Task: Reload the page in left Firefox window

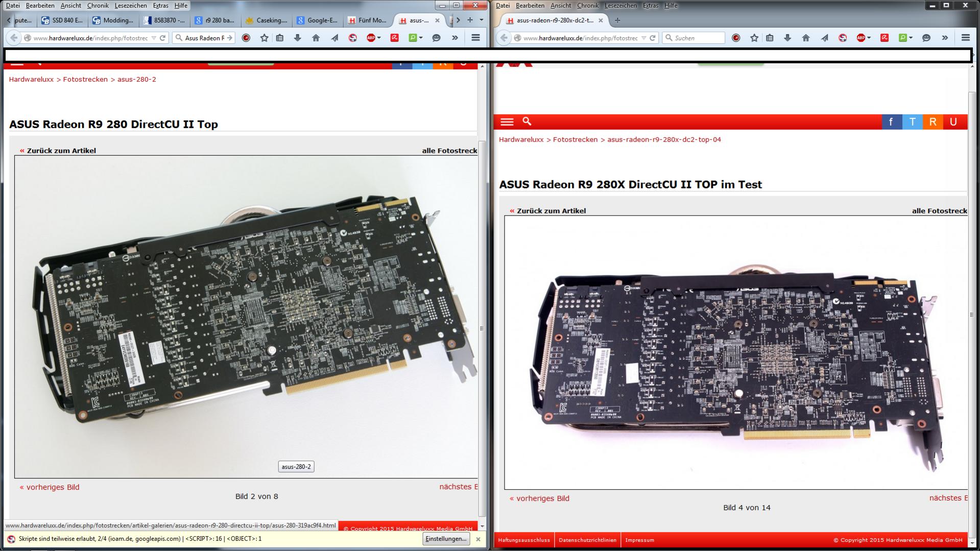Action: 162,38
